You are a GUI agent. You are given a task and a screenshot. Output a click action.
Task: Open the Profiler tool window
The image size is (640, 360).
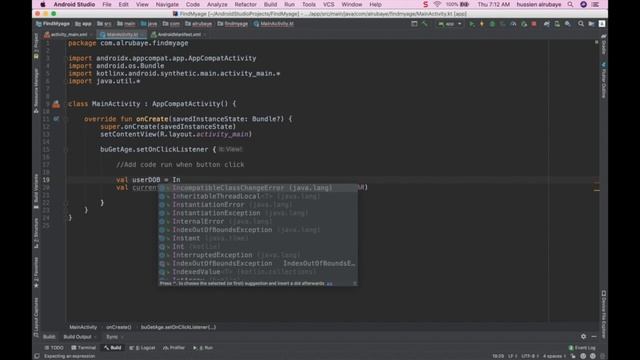coord(174,348)
